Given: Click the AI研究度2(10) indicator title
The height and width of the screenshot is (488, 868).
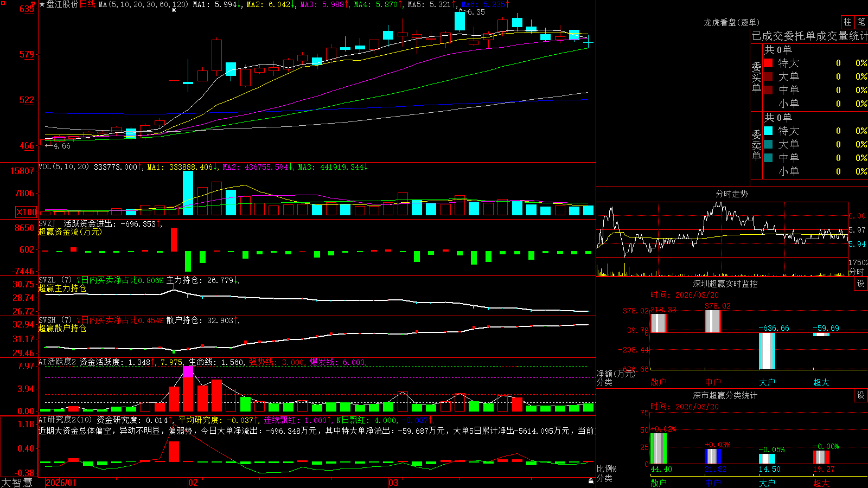Looking at the screenshot, I should (x=66, y=420).
